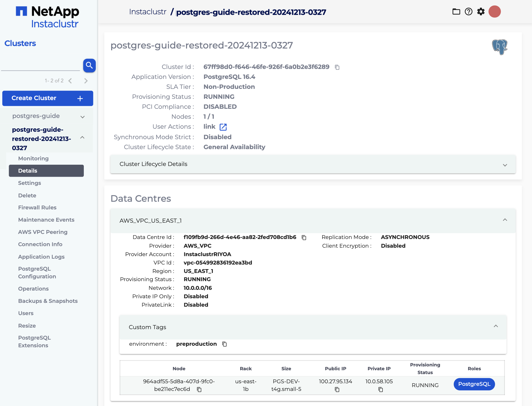Collapse the AWS_VPC_US_EAST_1 data centre section
This screenshot has height=406, width=532.
tap(505, 220)
